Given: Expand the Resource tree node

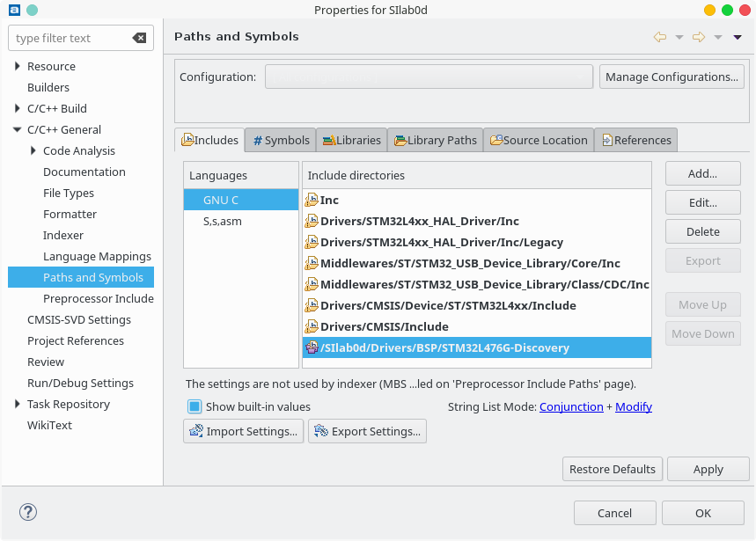Looking at the screenshot, I should 17,67.
